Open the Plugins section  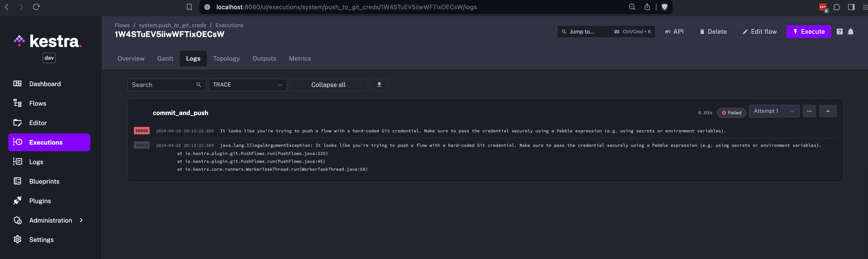[40, 200]
